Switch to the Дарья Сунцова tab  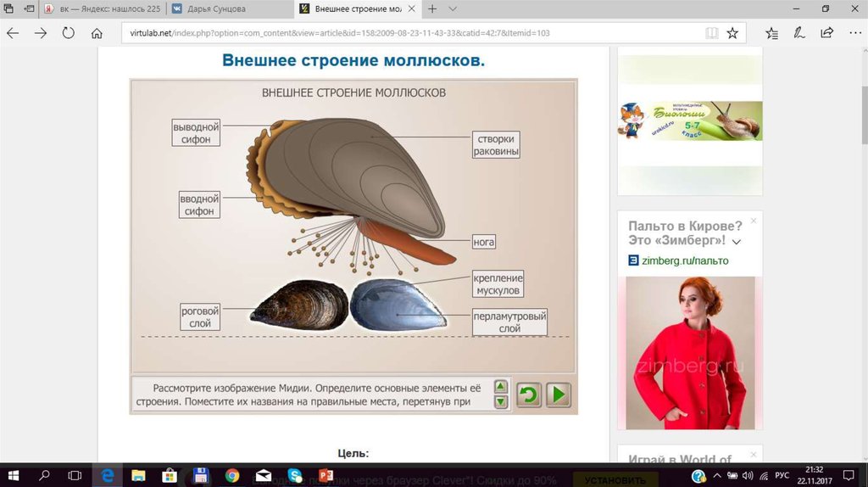(x=222, y=8)
